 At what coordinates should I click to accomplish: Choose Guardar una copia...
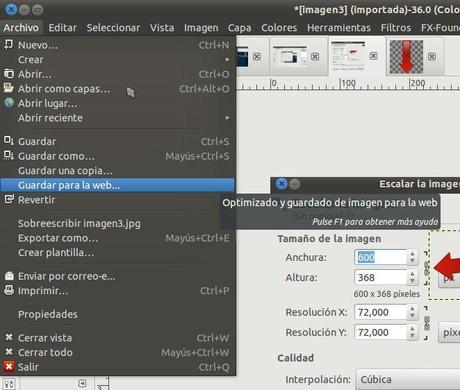(117, 171)
